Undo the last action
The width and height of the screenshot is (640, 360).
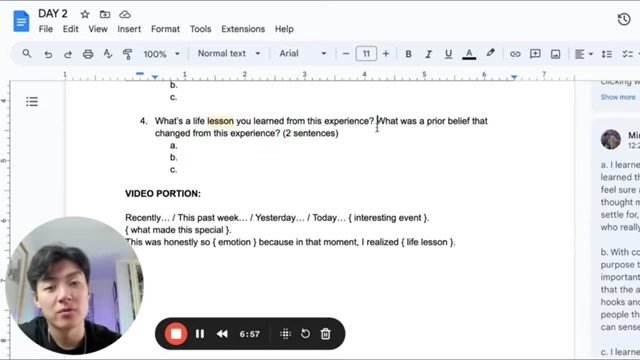(x=48, y=54)
